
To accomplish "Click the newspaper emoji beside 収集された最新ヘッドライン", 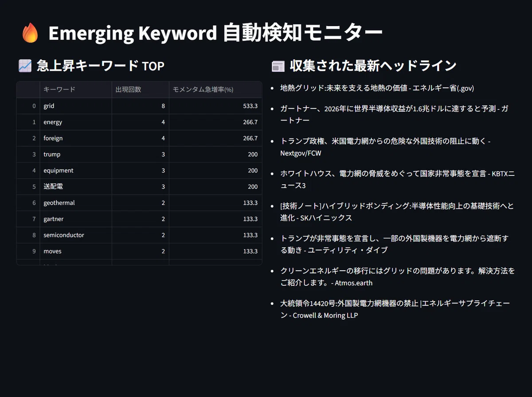I will [x=278, y=66].
